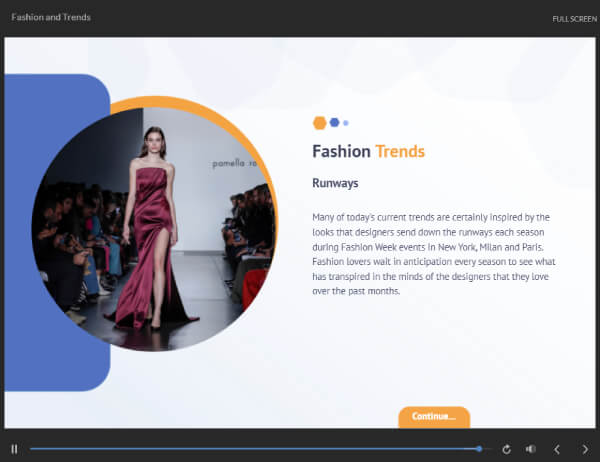Click the orange hexagon icon
The width and height of the screenshot is (600, 462).
pyautogui.click(x=319, y=123)
